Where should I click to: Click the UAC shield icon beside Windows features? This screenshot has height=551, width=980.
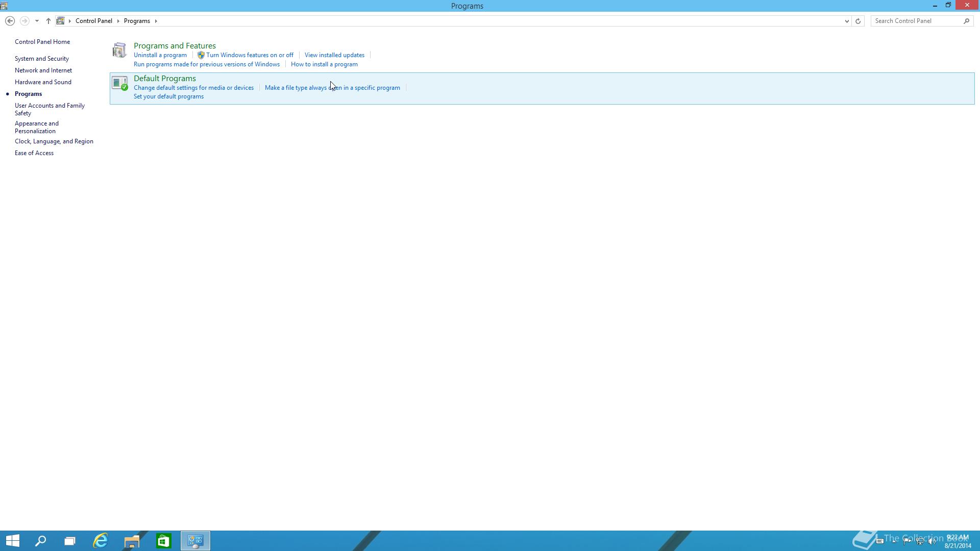pos(201,55)
